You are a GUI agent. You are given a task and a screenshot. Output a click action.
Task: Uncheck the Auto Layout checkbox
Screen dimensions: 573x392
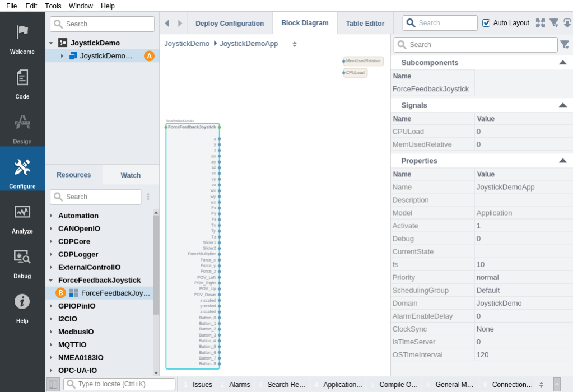(x=486, y=23)
